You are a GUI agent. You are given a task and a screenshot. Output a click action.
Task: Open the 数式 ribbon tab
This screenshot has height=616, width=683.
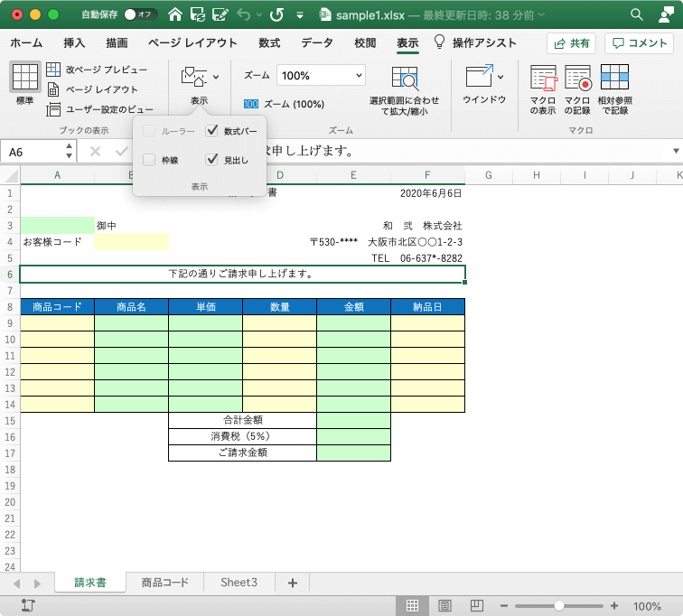(x=269, y=42)
